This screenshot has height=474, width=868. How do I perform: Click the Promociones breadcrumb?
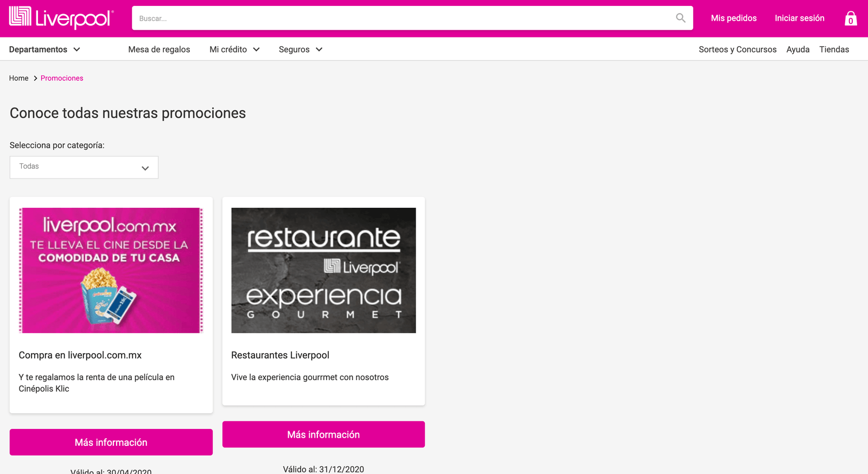(x=62, y=78)
